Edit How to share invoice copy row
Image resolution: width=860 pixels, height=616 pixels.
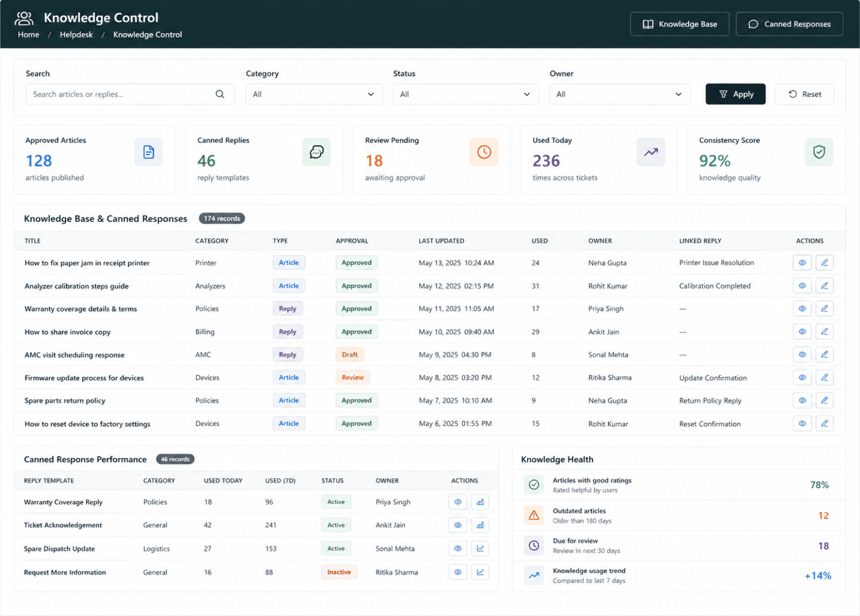(x=824, y=332)
